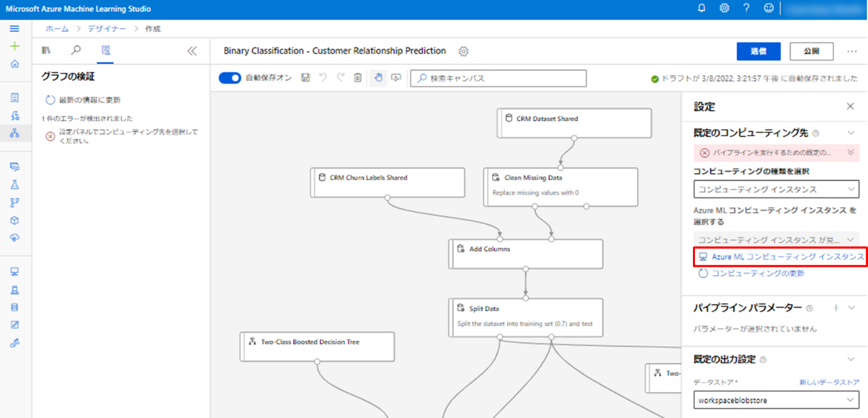Click 新しいデータストア link
The image size is (868, 418).
(829, 383)
